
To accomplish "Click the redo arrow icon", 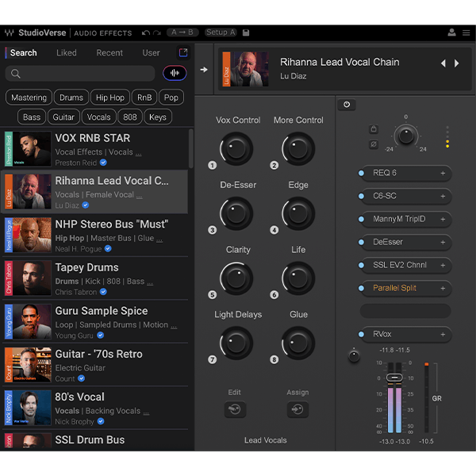I will (157, 33).
